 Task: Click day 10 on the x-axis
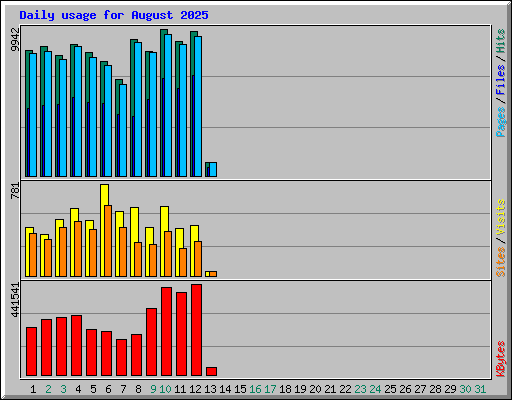click(165, 389)
